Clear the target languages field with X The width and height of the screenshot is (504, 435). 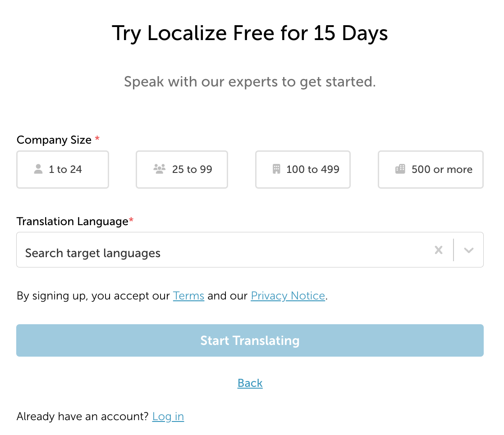(439, 250)
